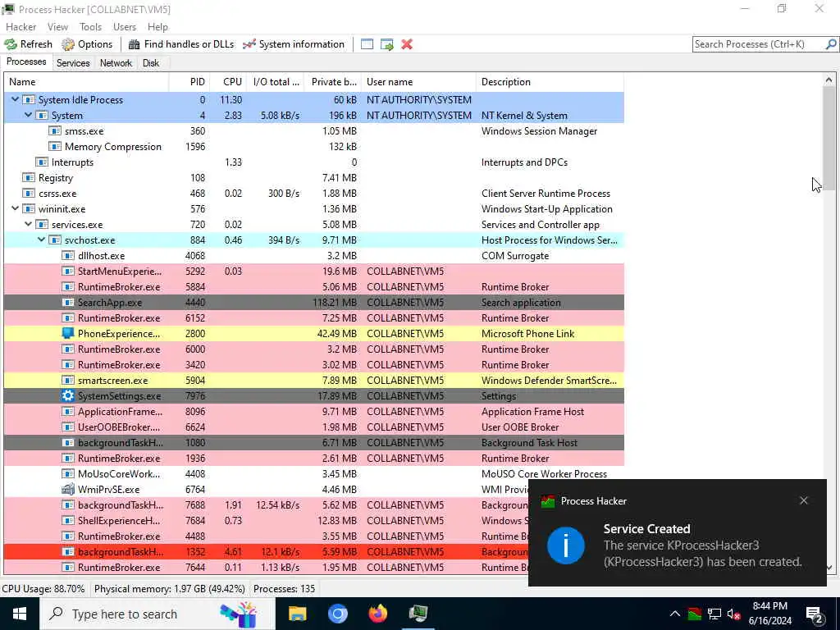Sort by the PID column header
The width and height of the screenshot is (840, 630).
click(x=189, y=82)
